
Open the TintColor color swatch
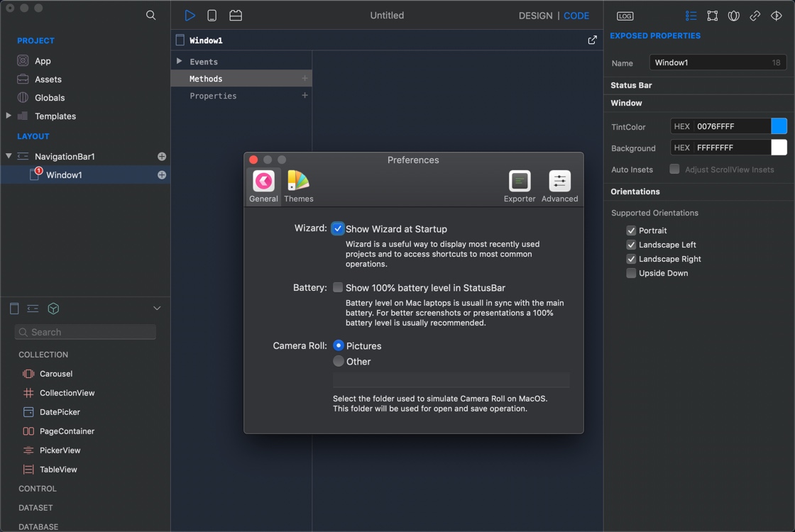779,126
